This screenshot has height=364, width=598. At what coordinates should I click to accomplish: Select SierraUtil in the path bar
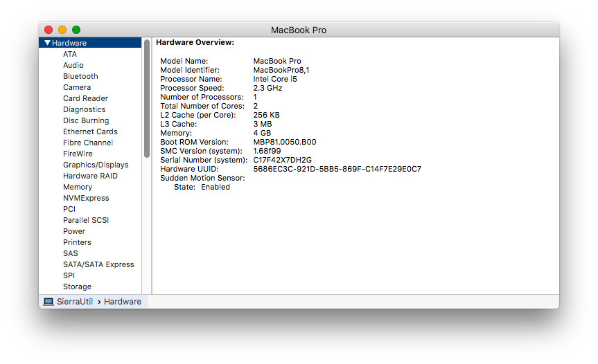click(x=75, y=302)
